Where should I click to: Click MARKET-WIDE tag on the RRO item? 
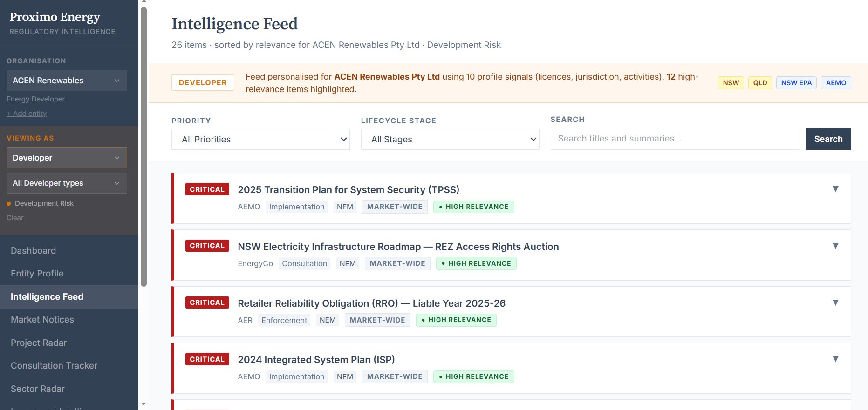click(x=377, y=320)
